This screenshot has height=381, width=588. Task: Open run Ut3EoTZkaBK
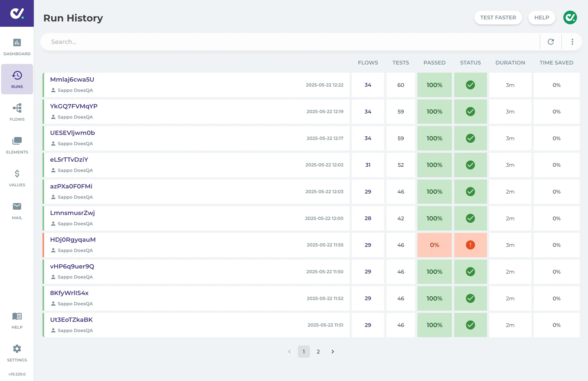71,320
